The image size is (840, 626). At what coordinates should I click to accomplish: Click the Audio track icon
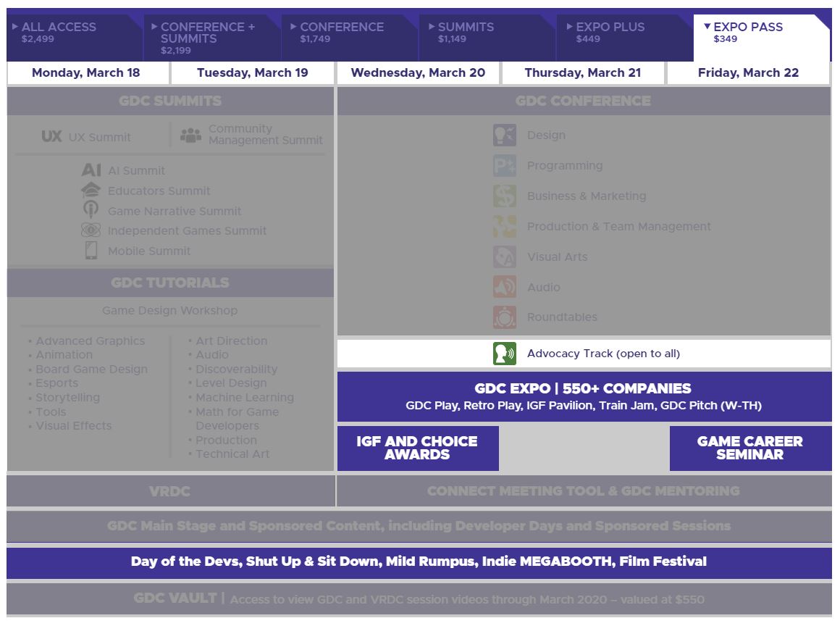click(x=505, y=287)
